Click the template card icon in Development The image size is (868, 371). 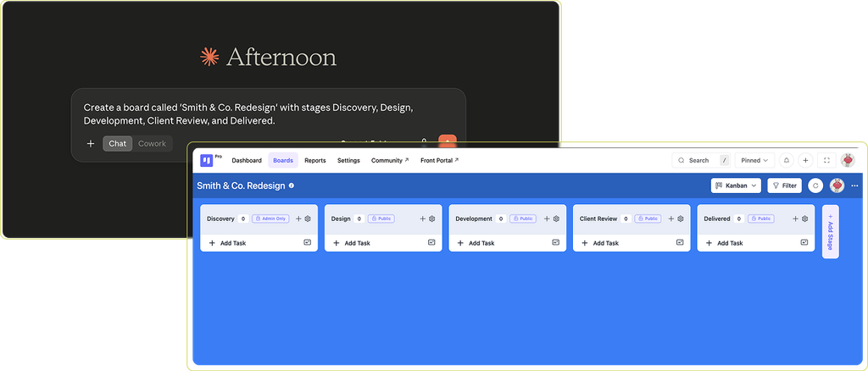(556, 242)
